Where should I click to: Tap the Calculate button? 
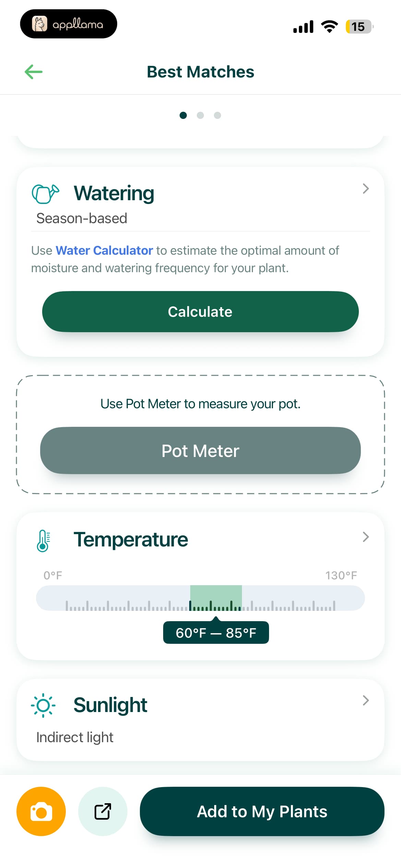pyautogui.click(x=200, y=312)
